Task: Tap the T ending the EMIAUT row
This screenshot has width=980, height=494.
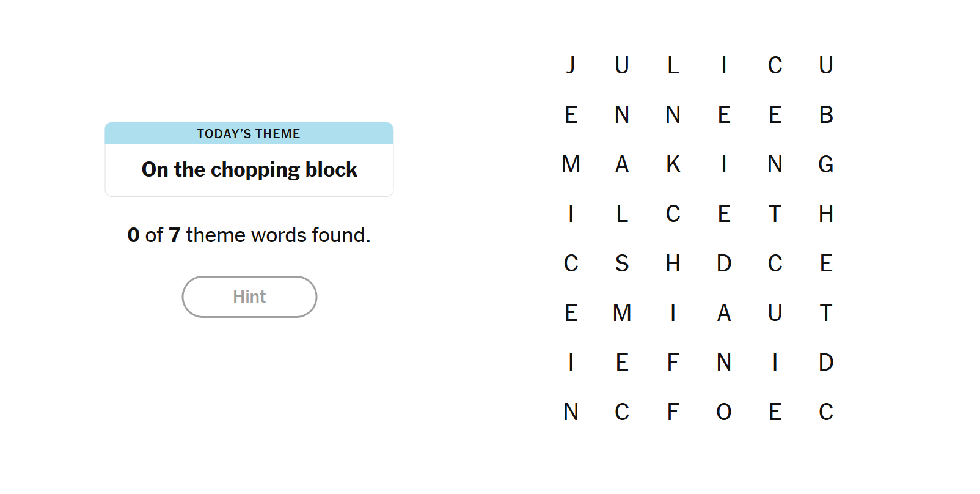Action: (826, 313)
